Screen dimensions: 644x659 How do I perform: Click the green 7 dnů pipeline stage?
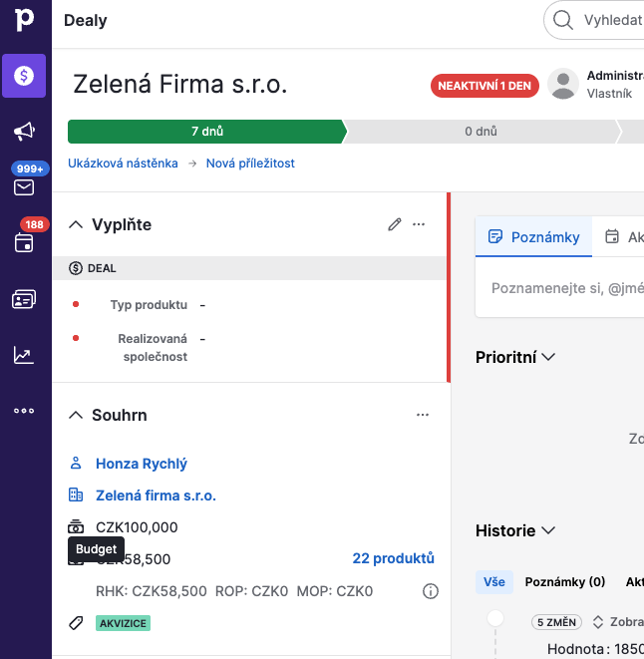(206, 132)
